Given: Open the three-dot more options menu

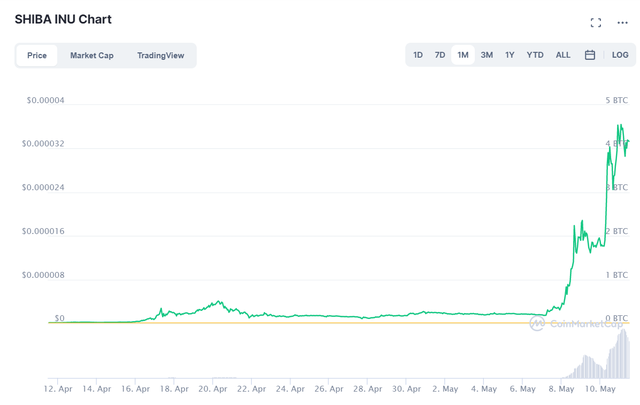Looking at the screenshot, I should (x=622, y=23).
